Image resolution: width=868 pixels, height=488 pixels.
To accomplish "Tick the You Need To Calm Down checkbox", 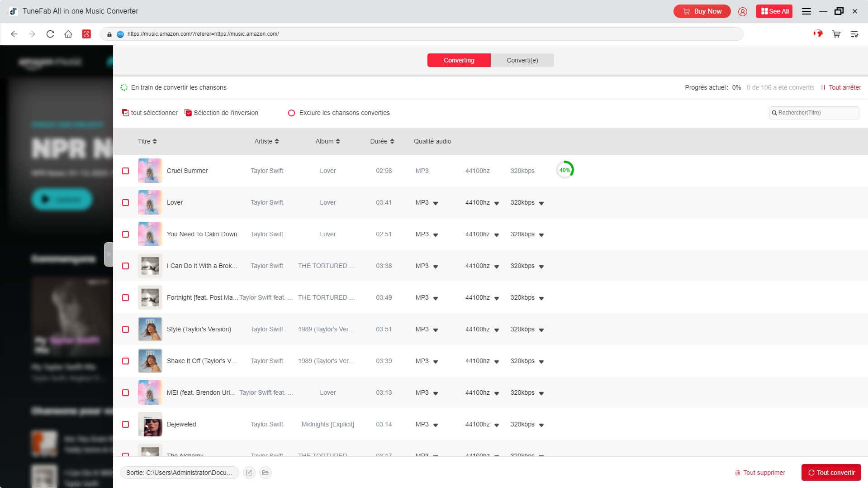I will coord(126,234).
